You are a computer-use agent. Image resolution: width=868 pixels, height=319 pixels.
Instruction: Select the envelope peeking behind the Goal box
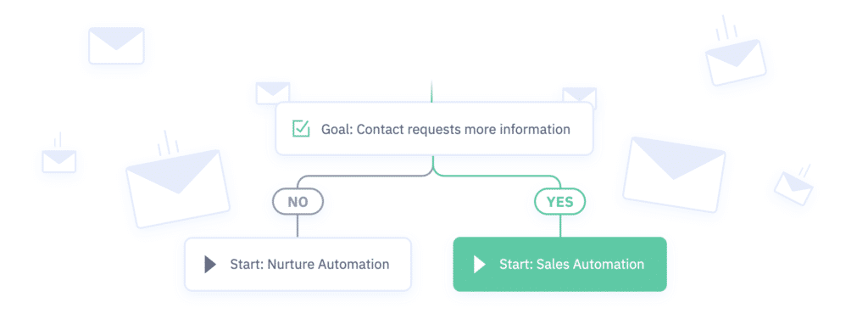[580, 95]
